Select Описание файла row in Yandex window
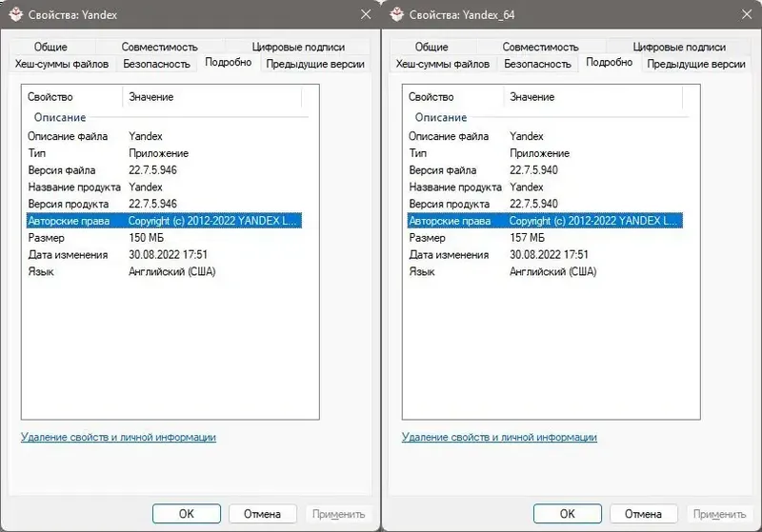 point(164,136)
